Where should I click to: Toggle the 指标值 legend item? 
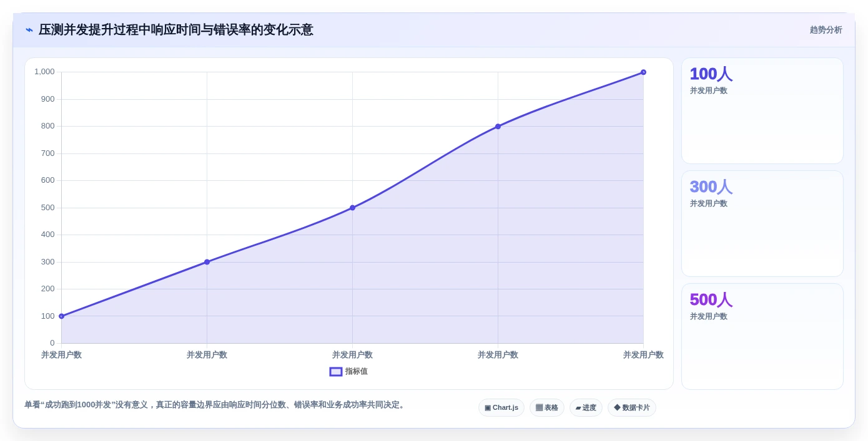point(348,371)
